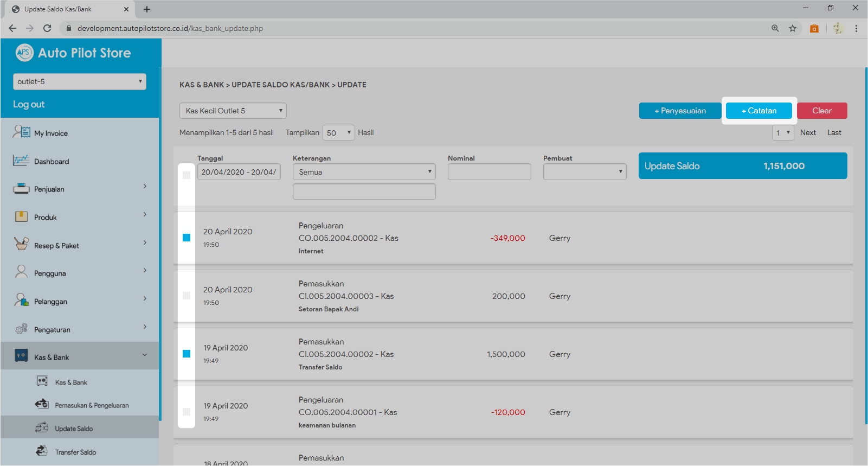Open Update Saldo submenu item

(x=74, y=429)
